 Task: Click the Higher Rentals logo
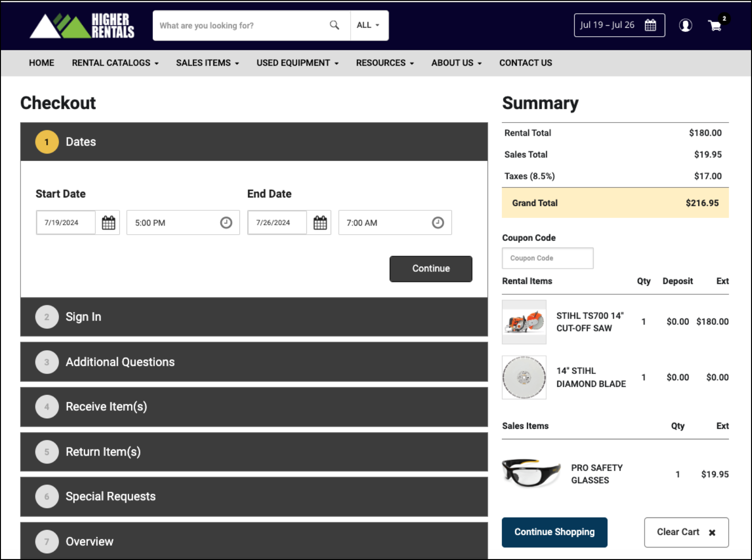pyautogui.click(x=82, y=26)
